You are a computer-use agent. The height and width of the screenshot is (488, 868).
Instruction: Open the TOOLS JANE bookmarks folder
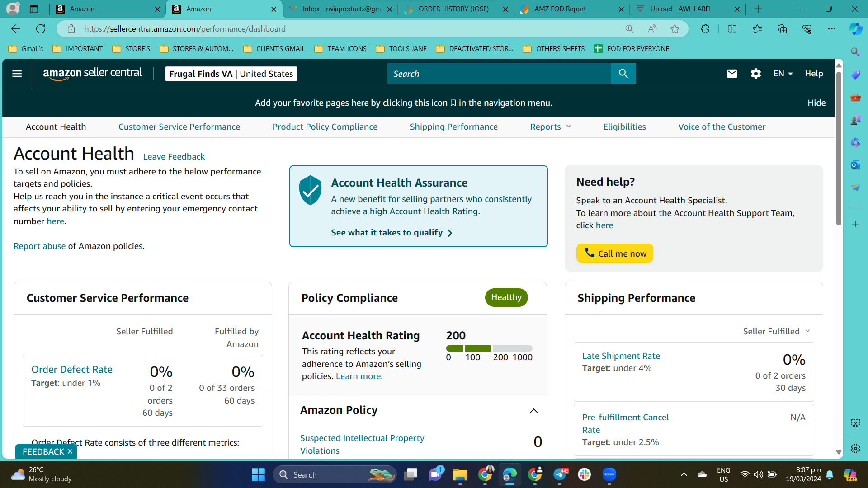(401, 49)
